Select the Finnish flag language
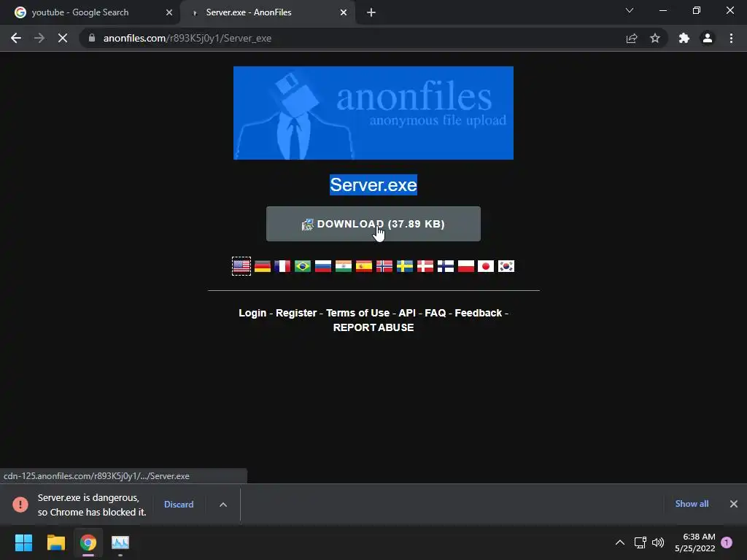 point(446,266)
